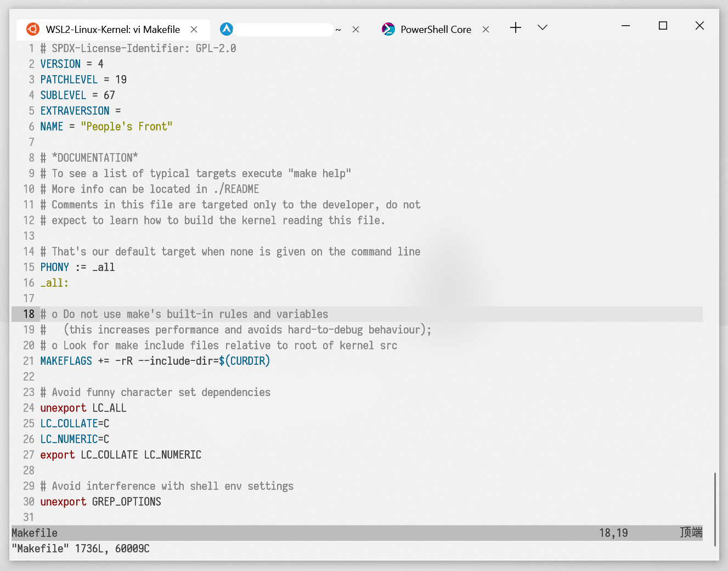The width and height of the screenshot is (728, 571).
Task: Expand the new tab profile dropdown
Action: point(543,27)
